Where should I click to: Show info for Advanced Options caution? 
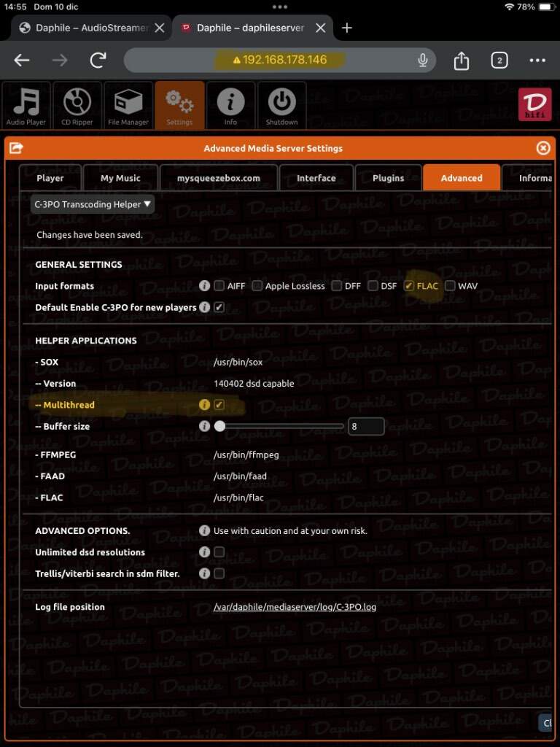click(x=204, y=530)
